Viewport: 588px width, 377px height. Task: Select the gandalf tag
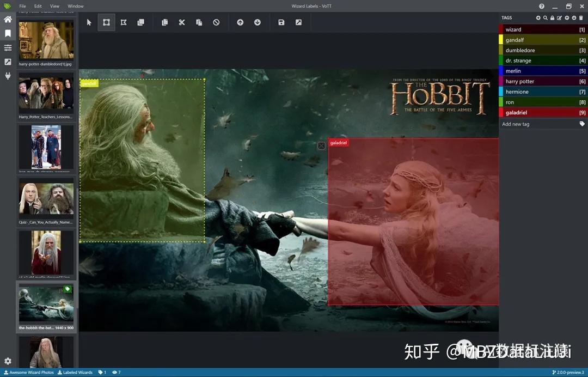coord(543,40)
